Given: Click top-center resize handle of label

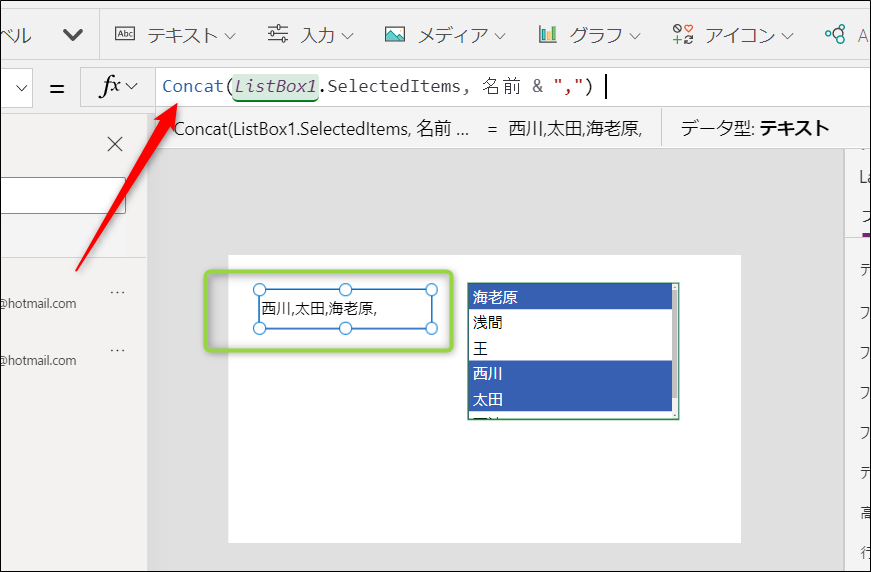Looking at the screenshot, I should click(x=346, y=289).
